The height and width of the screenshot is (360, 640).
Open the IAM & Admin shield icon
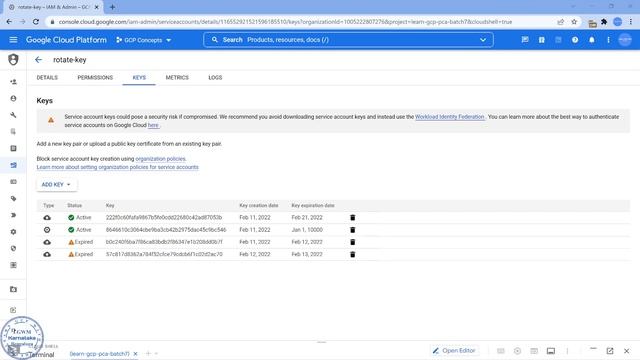tap(13, 60)
